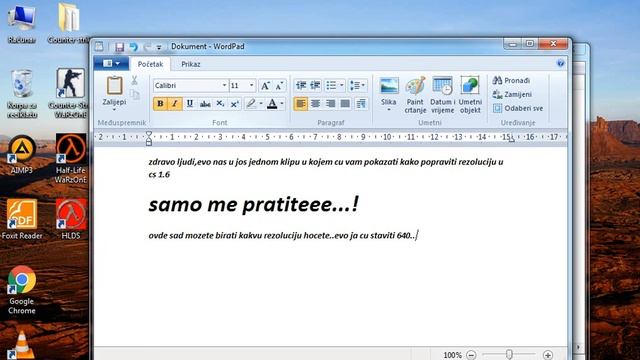Open the bullet list style dropdown arrow

pyautogui.click(x=342, y=85)
